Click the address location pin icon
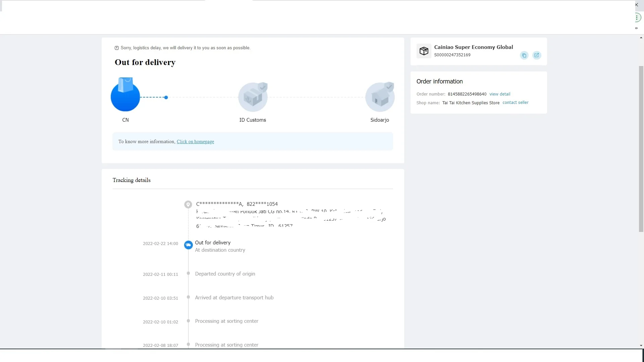Screen dimensions: 644x362 (188, 204)
